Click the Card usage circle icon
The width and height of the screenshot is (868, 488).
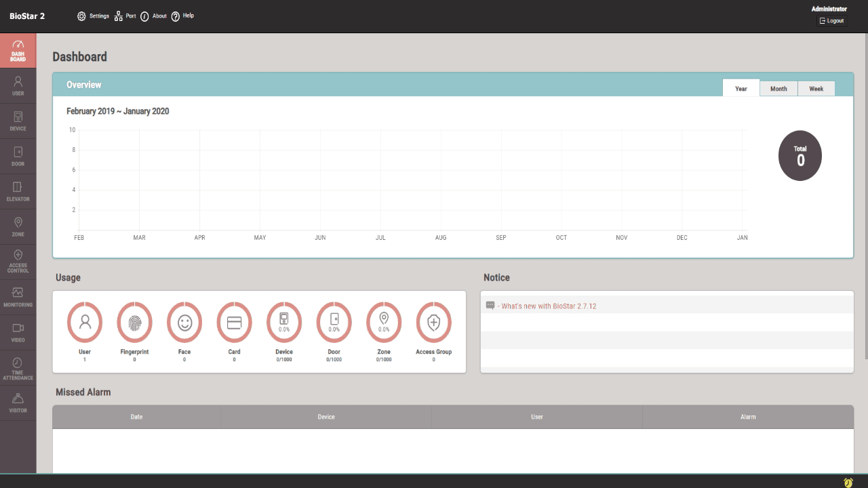point(234,323)
